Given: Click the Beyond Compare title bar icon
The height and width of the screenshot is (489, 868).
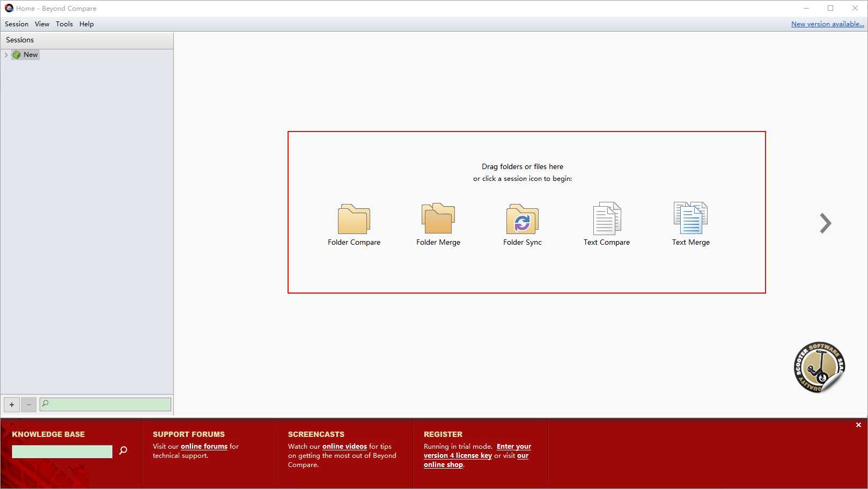Looking at the screenshot, I should 9,8.
